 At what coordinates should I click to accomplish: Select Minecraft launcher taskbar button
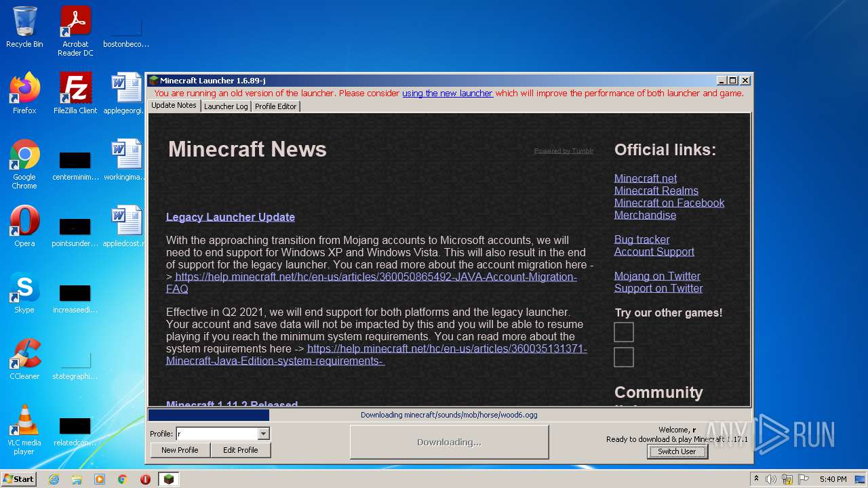pos(169,479)
